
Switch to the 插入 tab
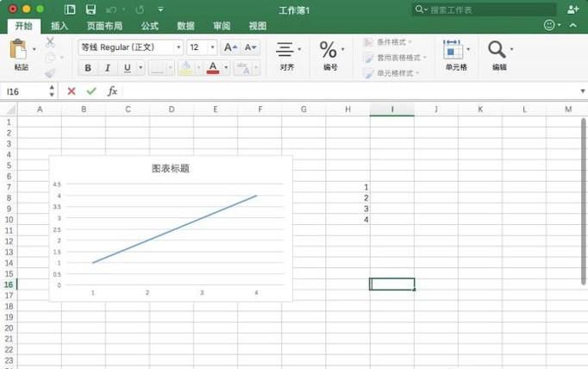[59, 26]
